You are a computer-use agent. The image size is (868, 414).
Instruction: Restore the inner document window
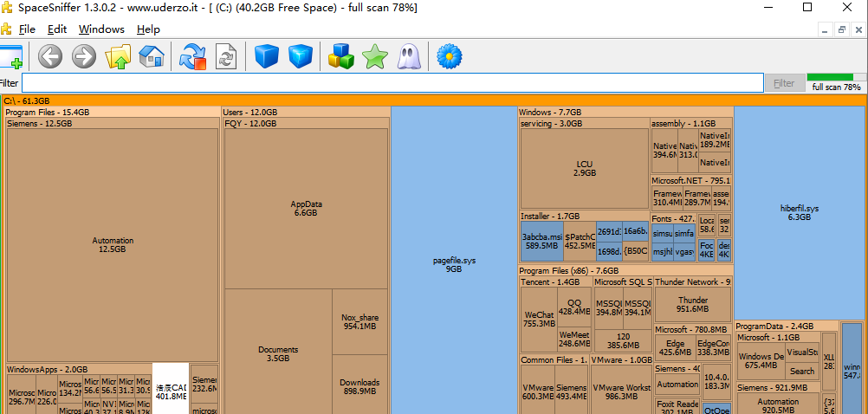tap(842, 30)
